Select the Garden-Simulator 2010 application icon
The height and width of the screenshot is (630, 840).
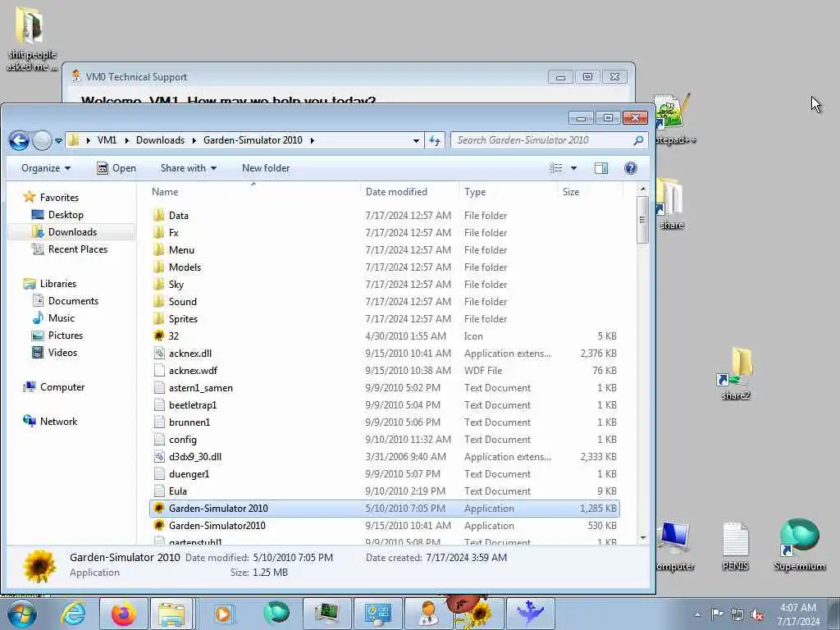point(158,509)
